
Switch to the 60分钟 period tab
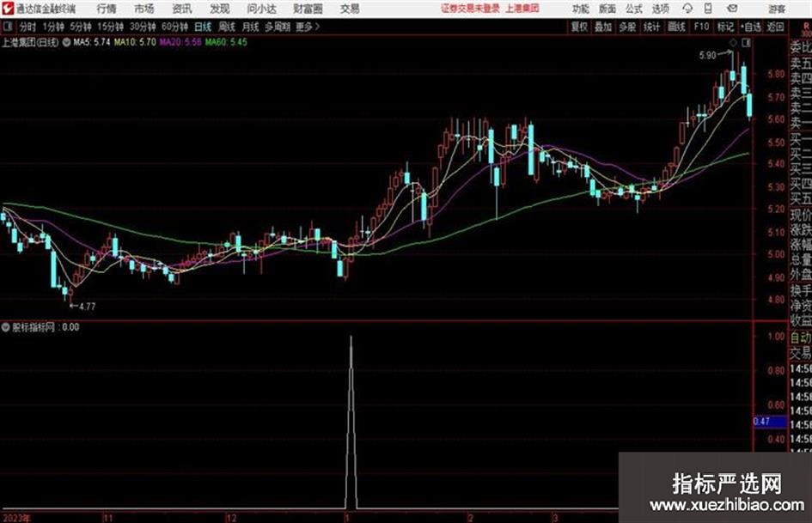[x=174, y=27]
